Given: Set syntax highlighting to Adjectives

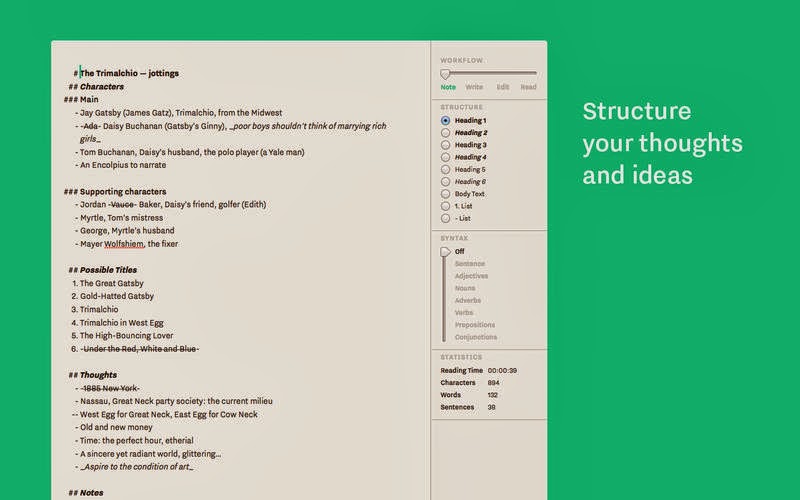Looking at the screenshot, I should click(471, 276).
